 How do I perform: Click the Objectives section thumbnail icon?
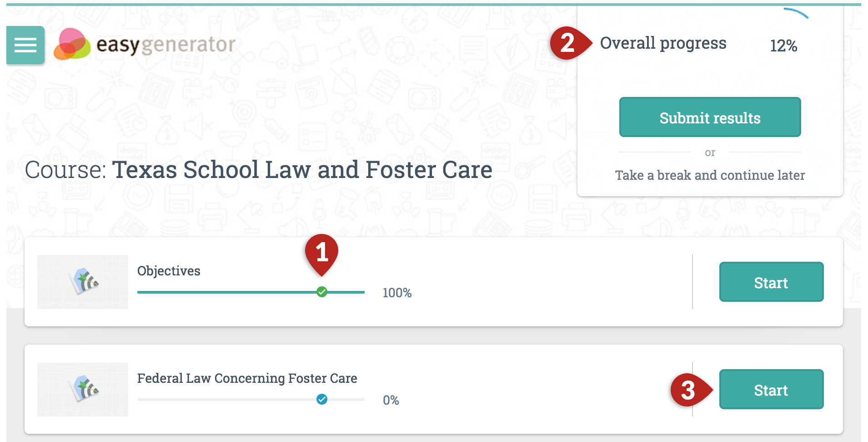tap(83, 282)
